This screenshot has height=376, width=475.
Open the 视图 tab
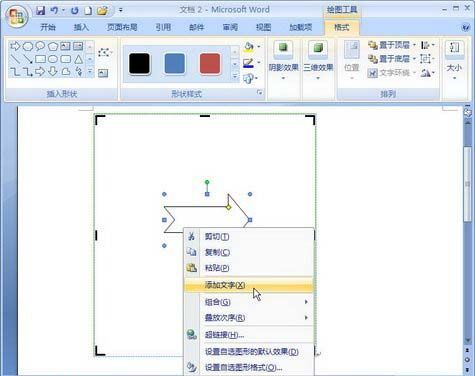click(263, 27)
